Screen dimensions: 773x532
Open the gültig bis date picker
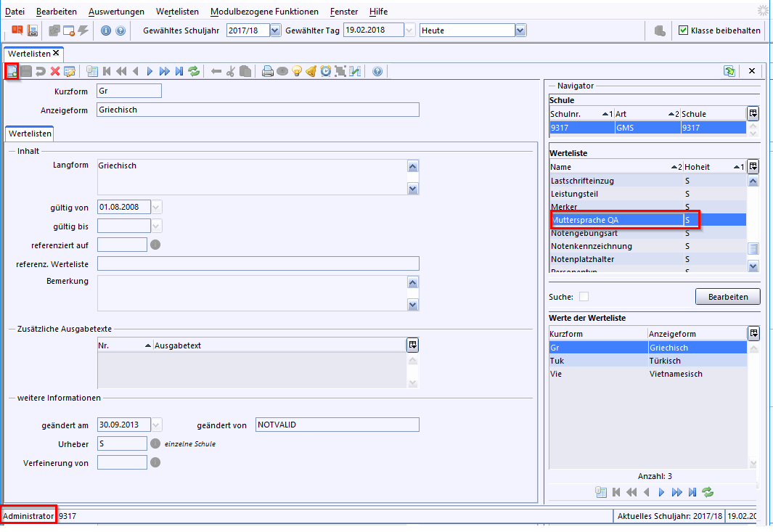[156, 226]
